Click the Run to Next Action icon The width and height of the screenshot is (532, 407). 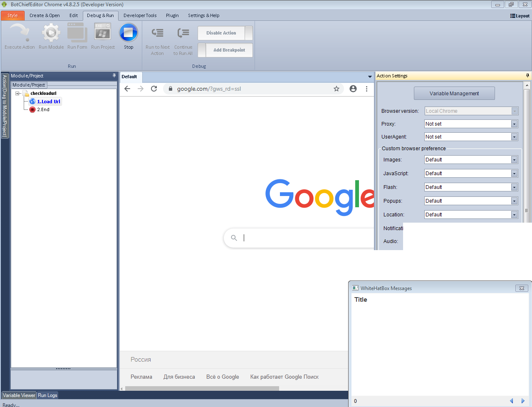pos(158,33)
